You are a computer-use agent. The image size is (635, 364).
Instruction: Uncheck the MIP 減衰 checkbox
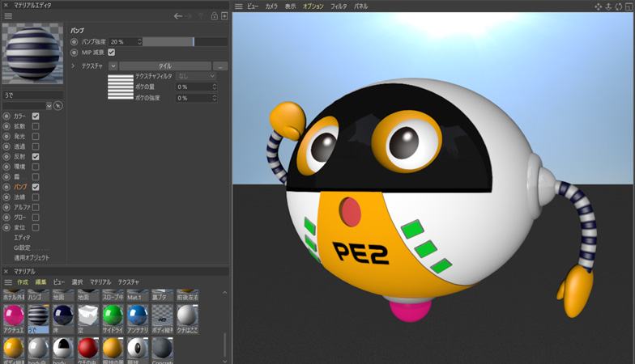click(112, 53)
